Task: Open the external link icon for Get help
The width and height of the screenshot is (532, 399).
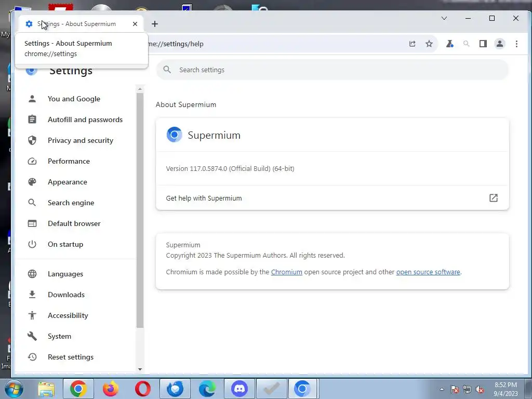Action: (494, 198)
